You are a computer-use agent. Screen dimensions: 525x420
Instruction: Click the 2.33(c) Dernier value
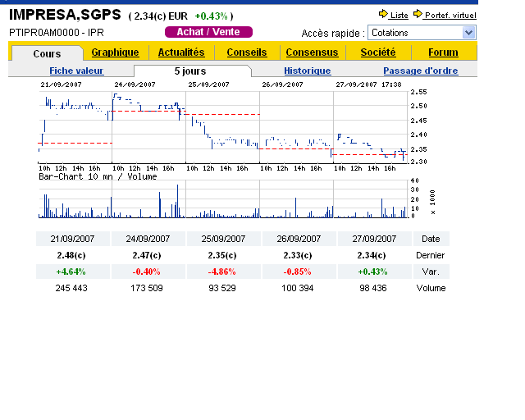tap(298, 255)
